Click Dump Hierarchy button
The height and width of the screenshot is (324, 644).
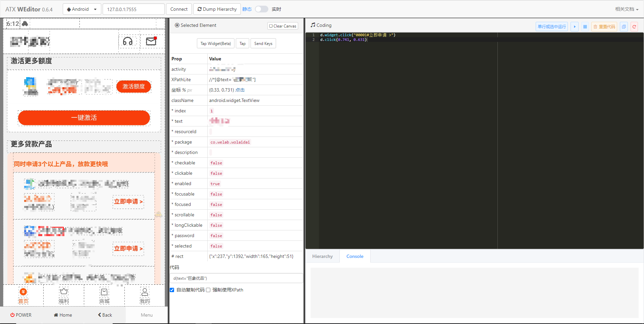pos(217,9)
